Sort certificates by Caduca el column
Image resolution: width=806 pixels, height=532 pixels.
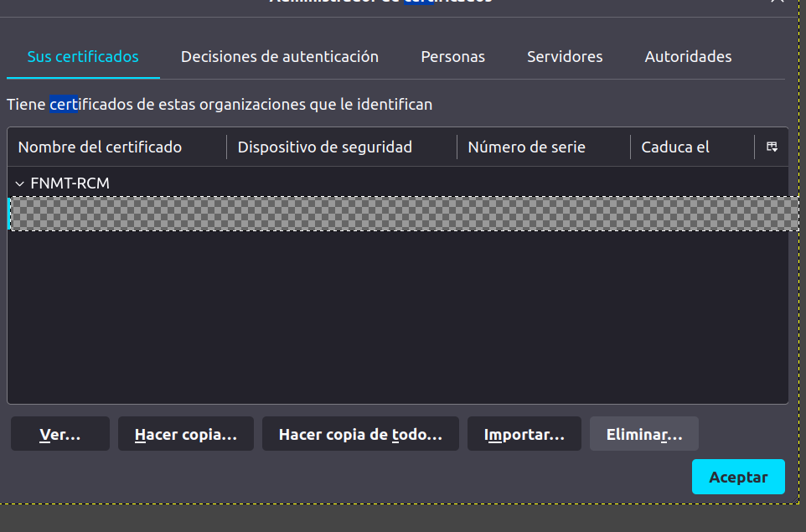[x=691, y=147]
